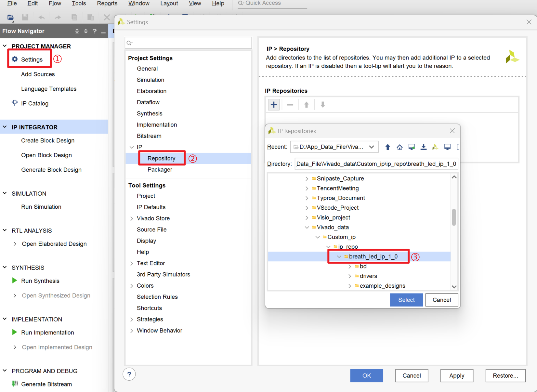Expand Open Elaborated Design
Viewport: 537px width, 392px height.
click(x=15, y=244)
